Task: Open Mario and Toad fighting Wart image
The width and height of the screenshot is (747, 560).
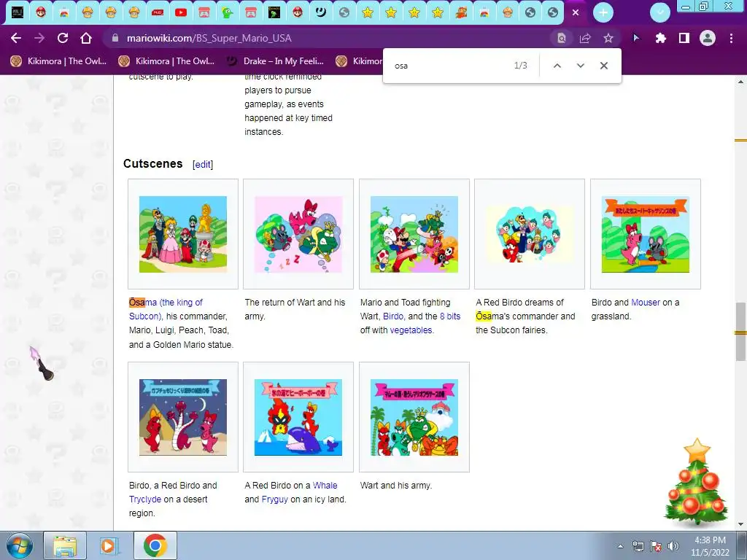Action: point(414,234)
